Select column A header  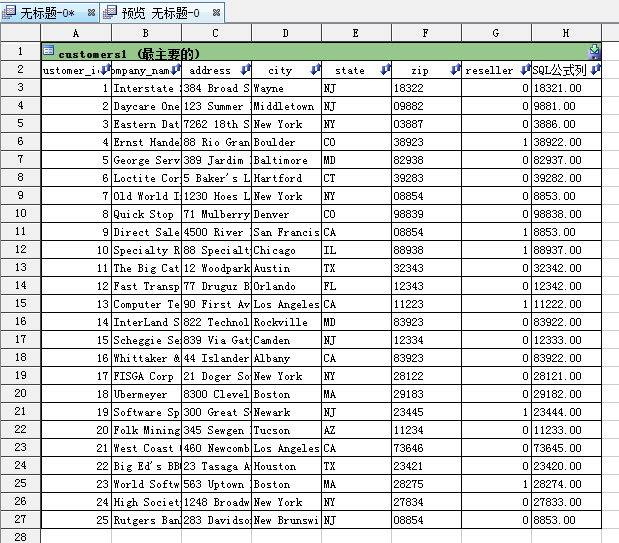[x=76, y=33]
